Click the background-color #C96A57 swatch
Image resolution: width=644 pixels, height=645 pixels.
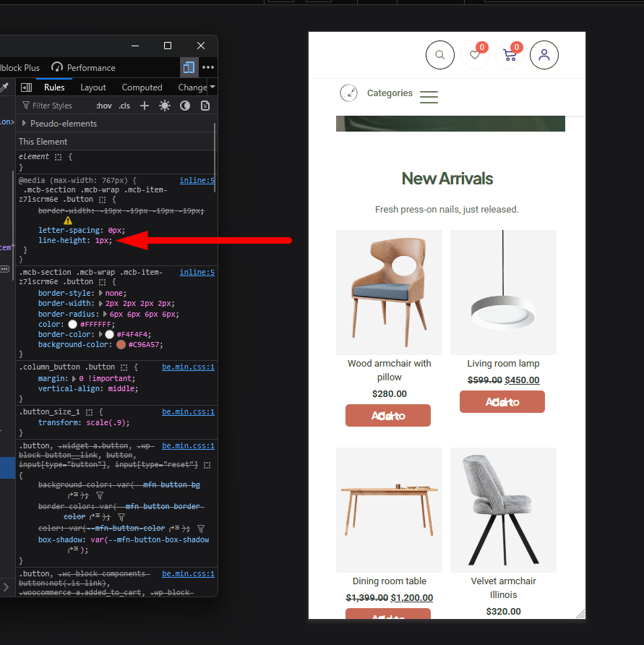point(121,345)
